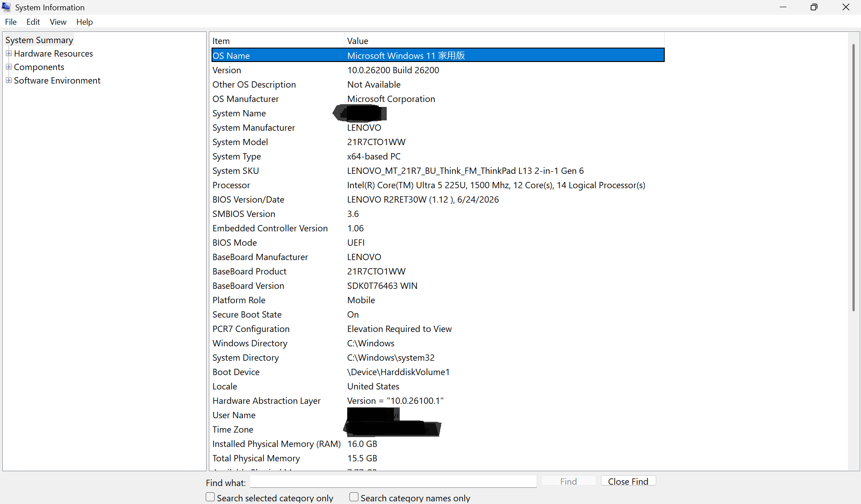Select the Components tree item
This screenshot has height=504, width=861.
tap(39, 67)
